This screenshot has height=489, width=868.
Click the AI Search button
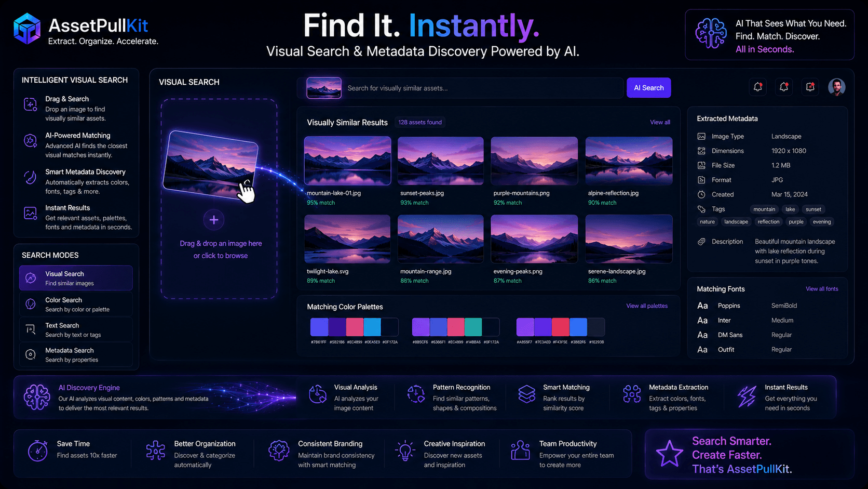648,88
